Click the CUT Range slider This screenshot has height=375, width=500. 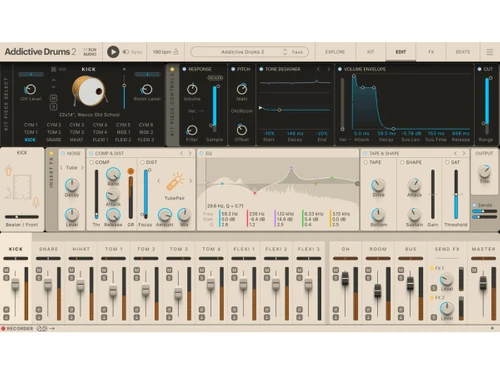(x=487, y=105)
